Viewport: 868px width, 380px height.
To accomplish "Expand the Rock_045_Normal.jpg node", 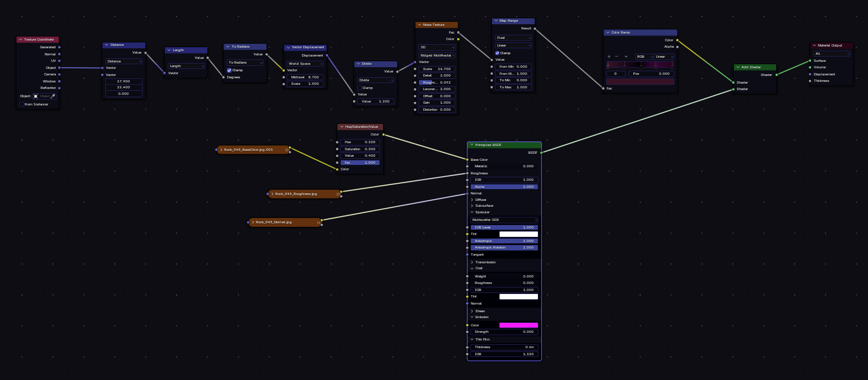I will (252, 222).
